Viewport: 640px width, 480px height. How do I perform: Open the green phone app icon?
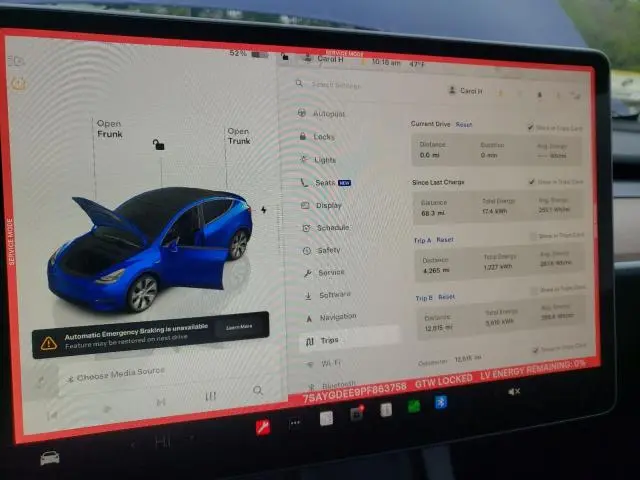414,406
